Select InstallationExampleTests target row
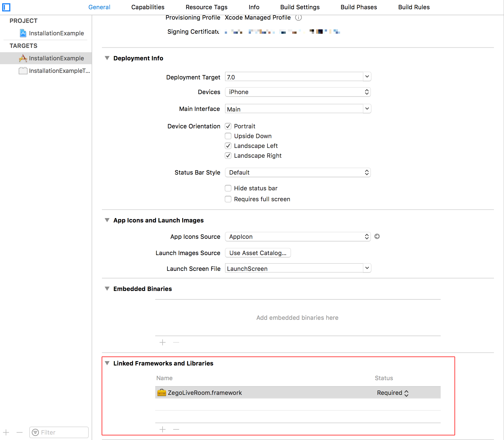This screenshot has width=504, height=440. [x=46, y=71]
